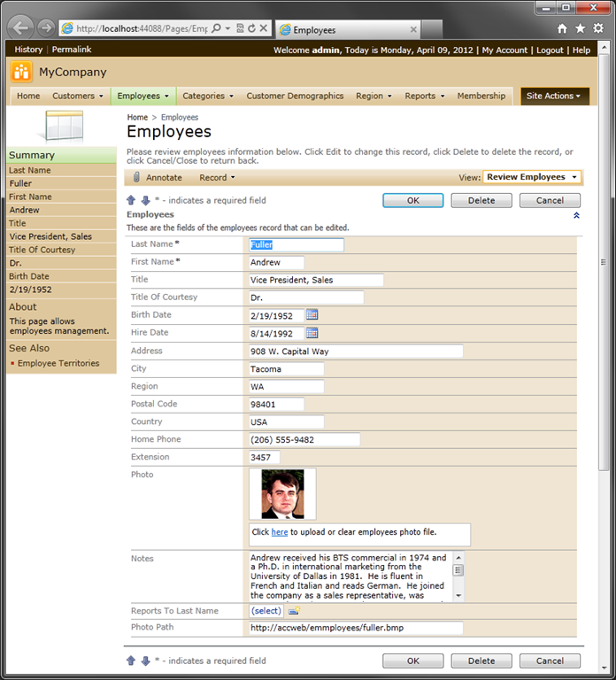Click the bottom Cancel button
This screenshot has height=680, width=616.
[550, 661]
